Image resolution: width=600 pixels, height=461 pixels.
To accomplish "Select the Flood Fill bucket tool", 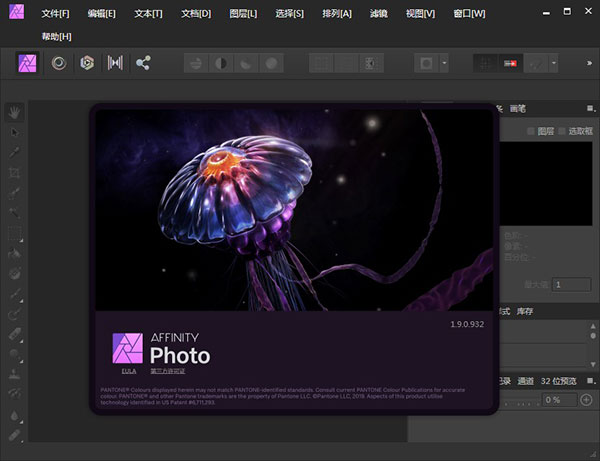I will pyautogui.click(x=15, y=253).
